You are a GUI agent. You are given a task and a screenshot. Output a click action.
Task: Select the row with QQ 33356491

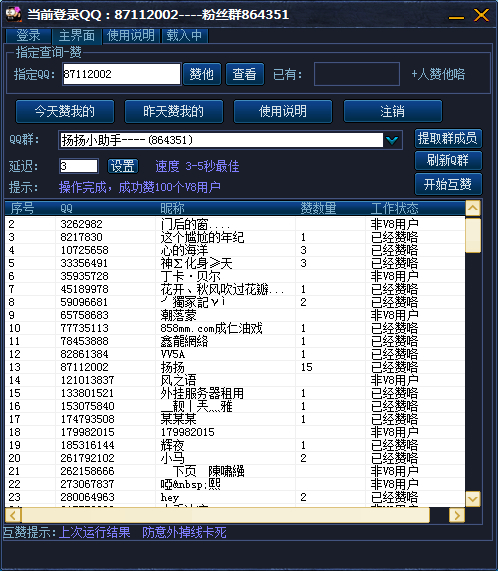235,263
